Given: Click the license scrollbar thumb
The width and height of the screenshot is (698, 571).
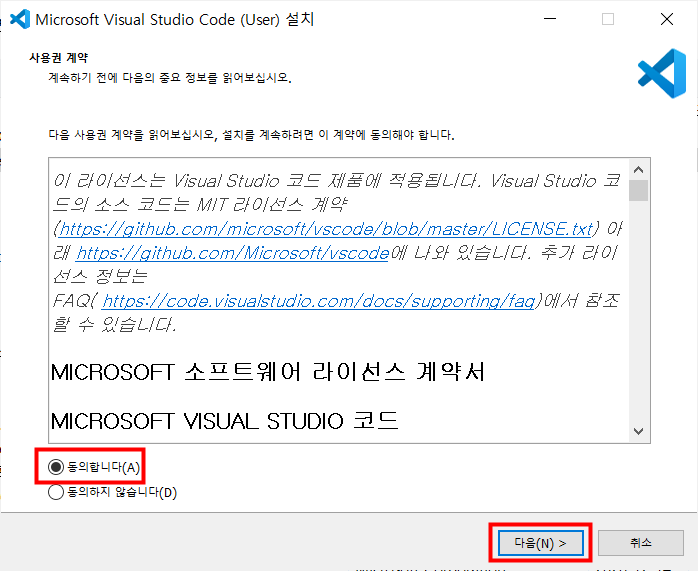Looking at the screenshot, I should [638, 190].
